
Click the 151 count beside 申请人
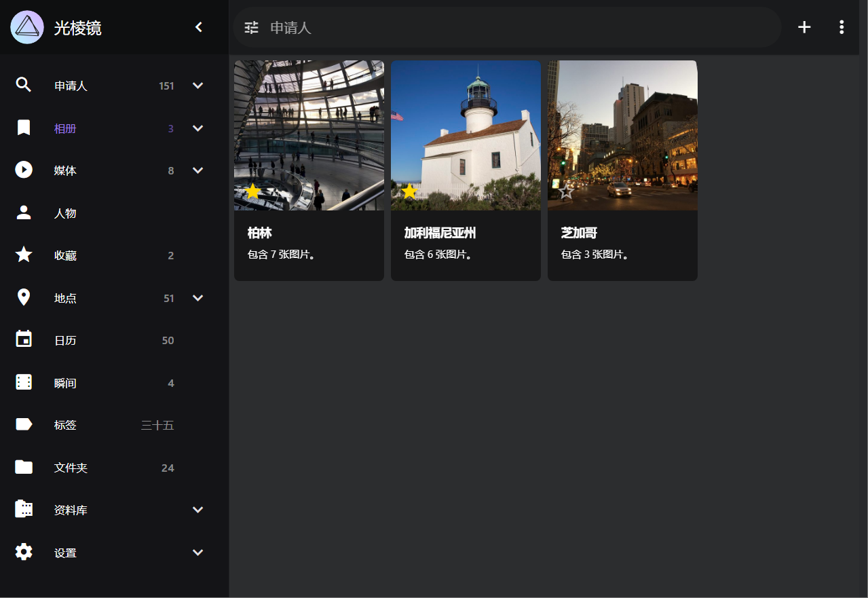tap(166, 86)
